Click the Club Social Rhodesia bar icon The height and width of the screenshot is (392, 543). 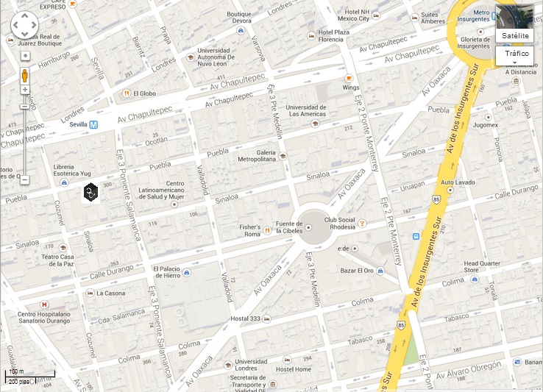tap(362, 224)
